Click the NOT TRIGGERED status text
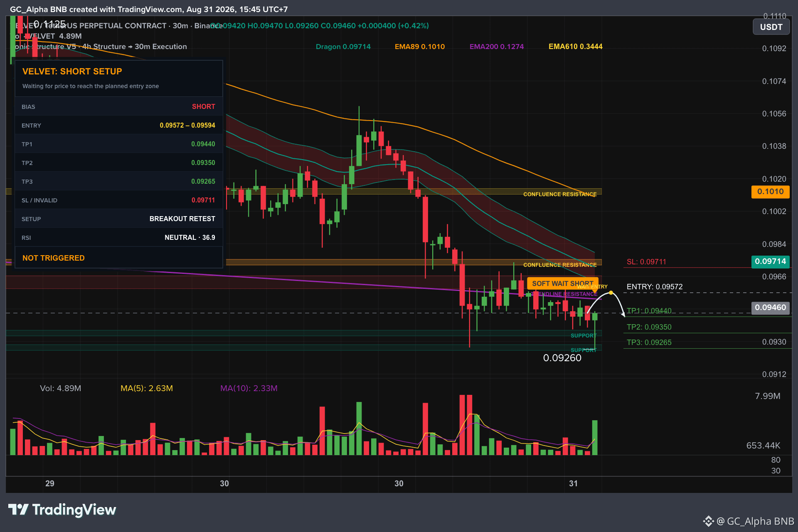 (x=53, y=258)
